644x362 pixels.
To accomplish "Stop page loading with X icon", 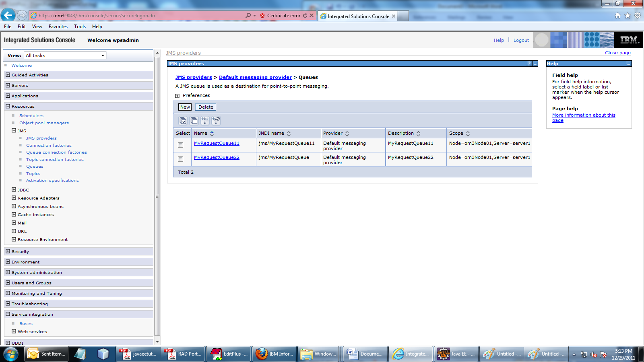I will (x=312, y=16).
